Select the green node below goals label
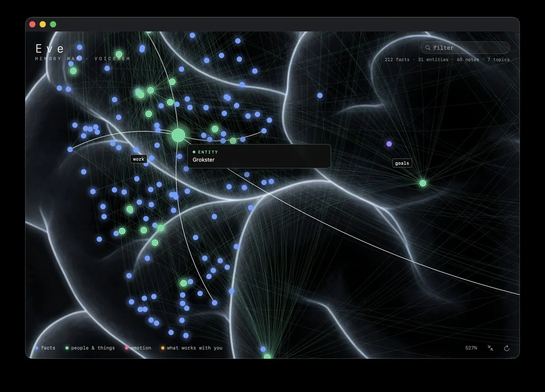Screen dimensions: 545x392 point(423,183)
